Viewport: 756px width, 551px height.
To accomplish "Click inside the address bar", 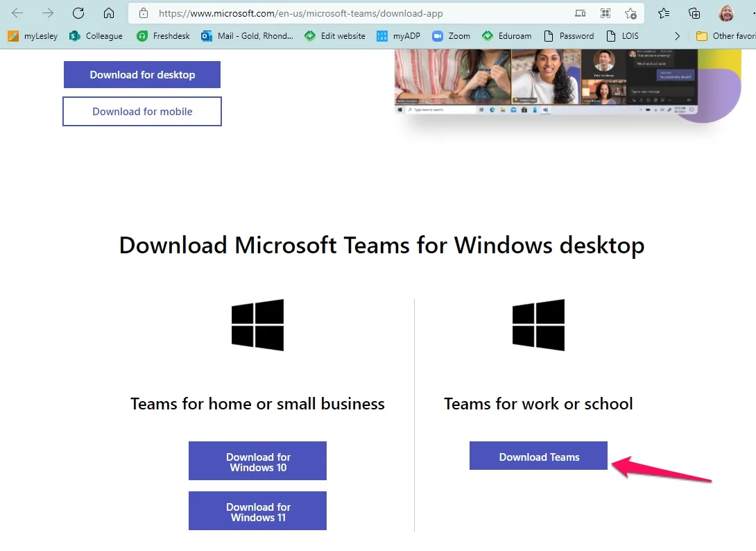I will pos(312,12).
